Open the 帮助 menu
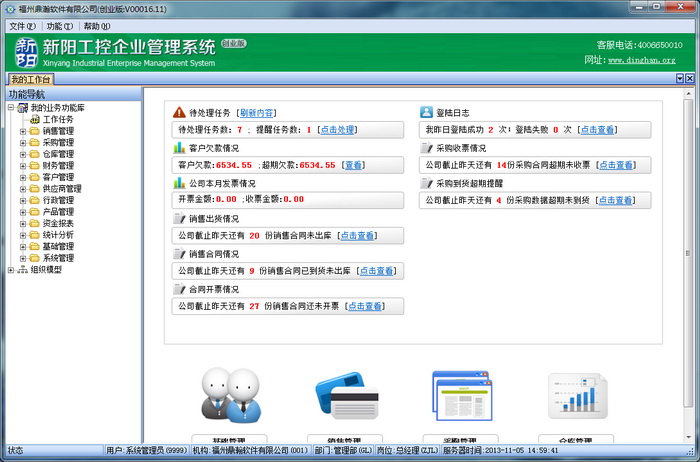Screen dimensions: 700x462 pos(97,26)
